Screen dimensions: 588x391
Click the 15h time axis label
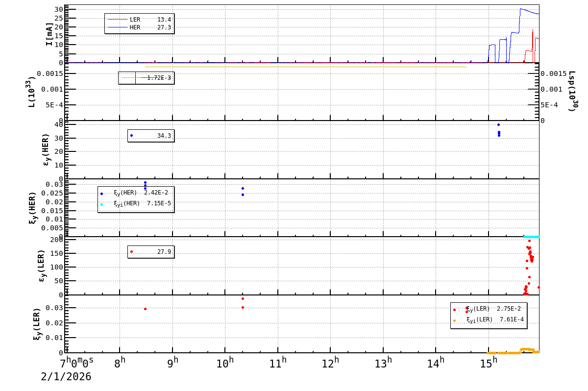pyautogui.click(x=489, y=363)
